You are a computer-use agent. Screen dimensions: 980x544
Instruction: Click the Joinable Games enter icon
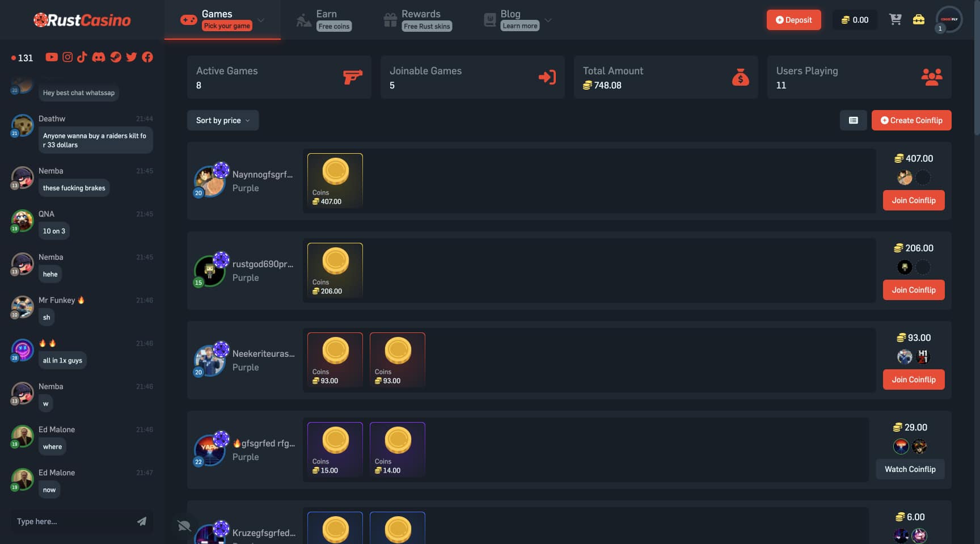[547, 77]
